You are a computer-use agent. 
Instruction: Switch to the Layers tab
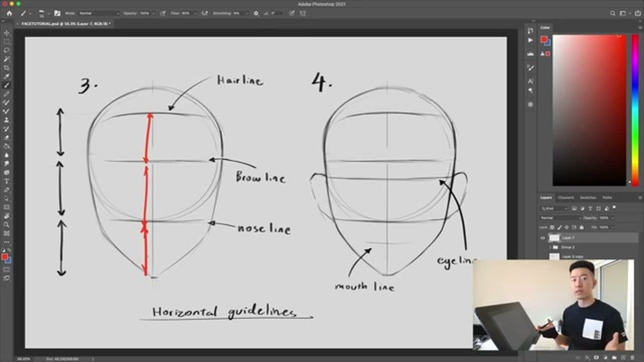tap(546, 198)
